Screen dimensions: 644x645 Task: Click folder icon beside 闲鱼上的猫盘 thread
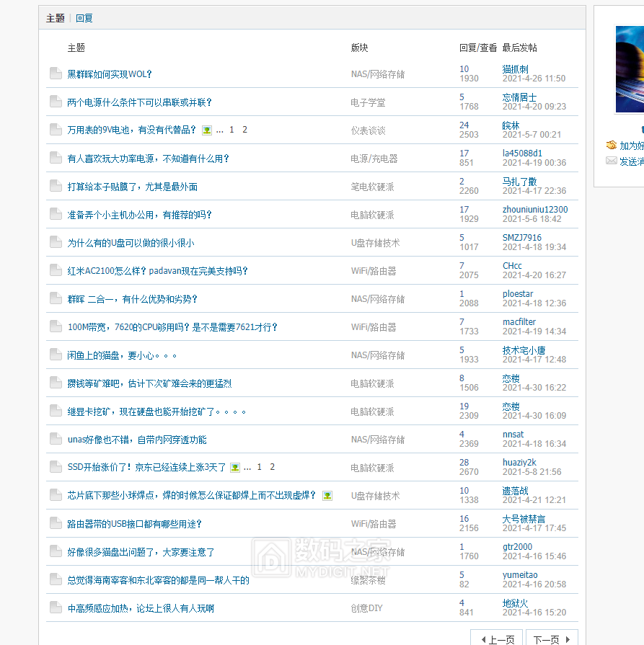pos(56,355)
